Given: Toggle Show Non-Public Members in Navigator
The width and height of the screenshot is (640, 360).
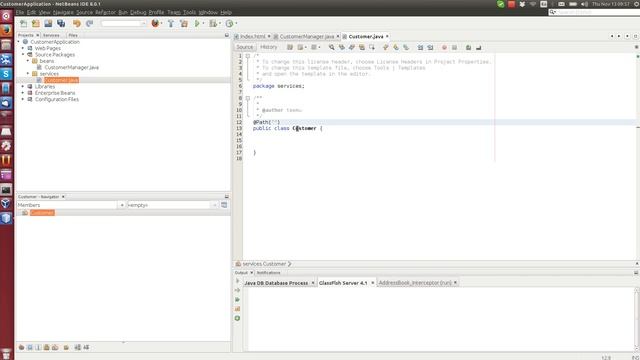Looking at the screenshot, I should coord(47,347).
